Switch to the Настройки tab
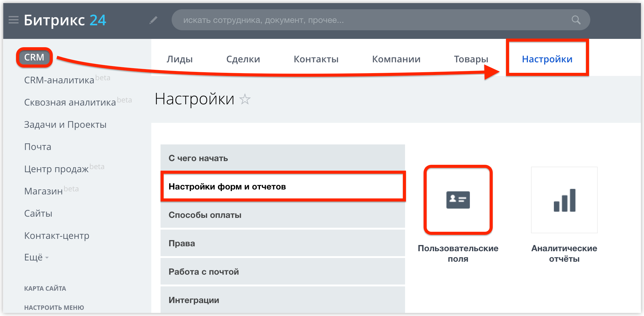This screenshot has width=644, height=316. [x=547, y=59]
